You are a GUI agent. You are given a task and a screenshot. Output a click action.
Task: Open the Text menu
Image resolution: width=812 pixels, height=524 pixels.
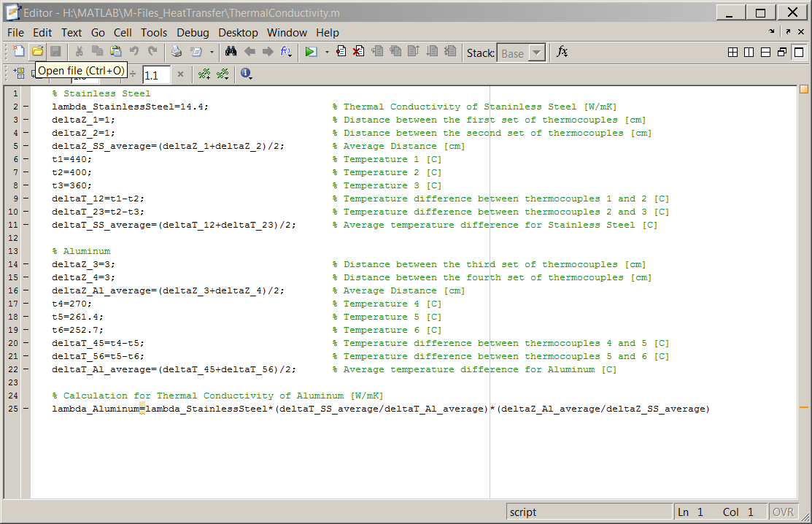pos(71,33)
